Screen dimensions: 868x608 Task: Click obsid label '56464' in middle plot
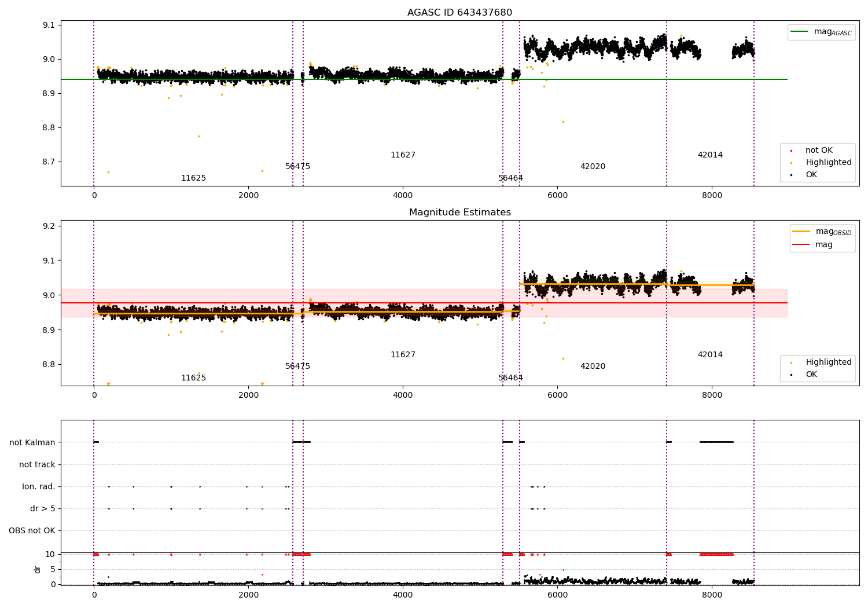point(510,378)
